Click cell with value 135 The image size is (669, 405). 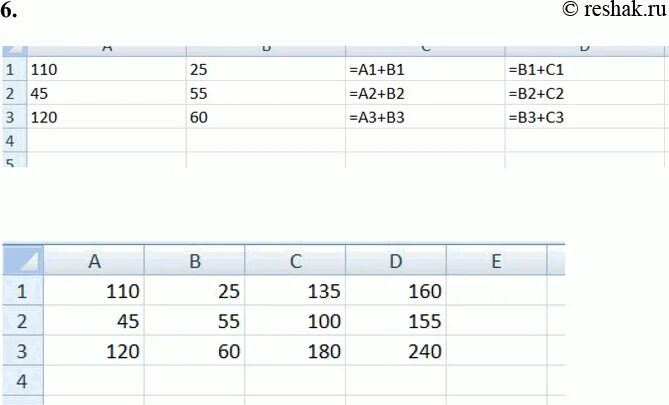[x=295, y=290]
